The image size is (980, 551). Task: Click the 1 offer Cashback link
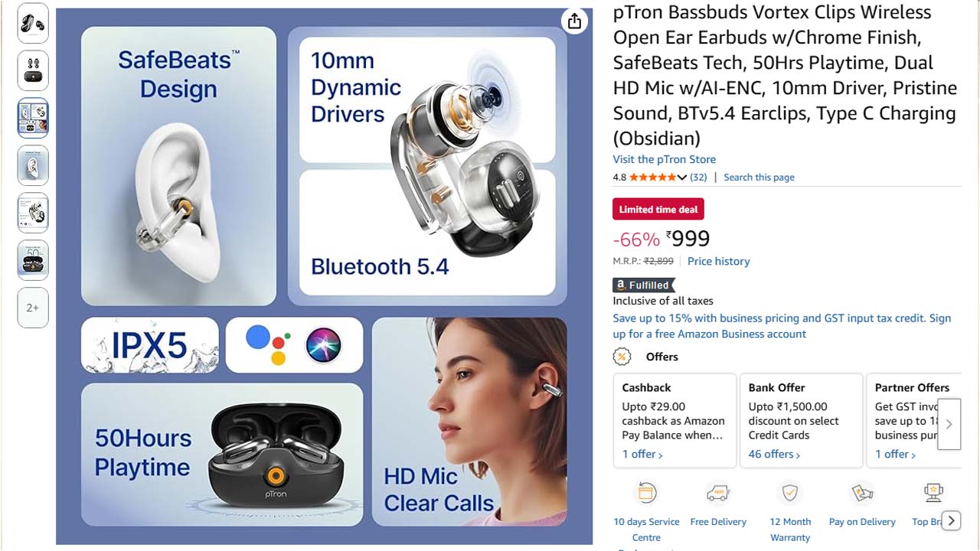(642, 454)
